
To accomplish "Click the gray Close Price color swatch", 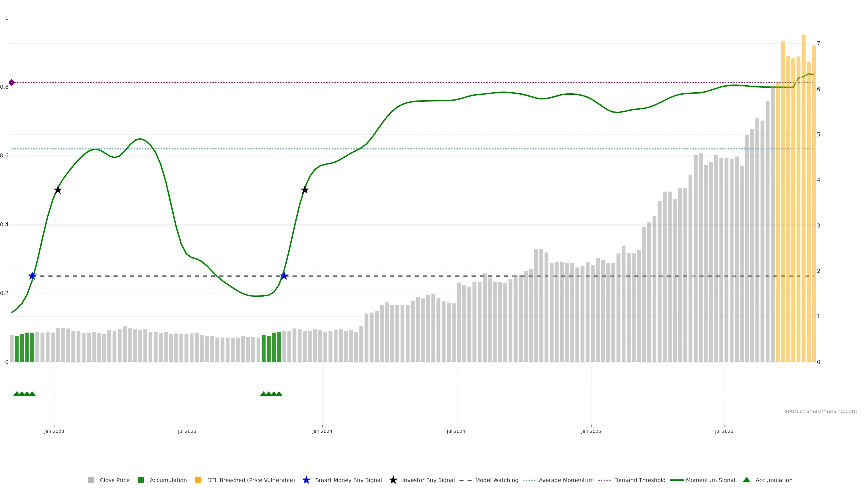I will pyautogui.click(x=91, y=480).
